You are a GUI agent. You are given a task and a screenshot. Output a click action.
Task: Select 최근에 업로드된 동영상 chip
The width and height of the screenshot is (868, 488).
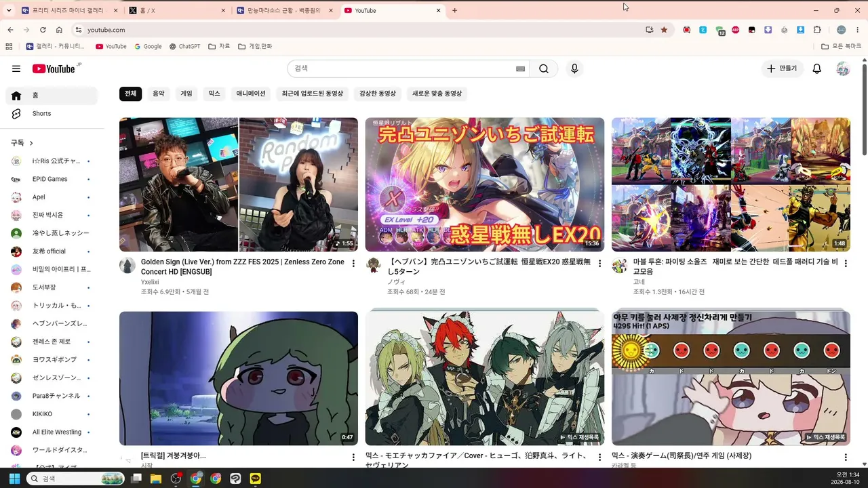pos(313,94)
